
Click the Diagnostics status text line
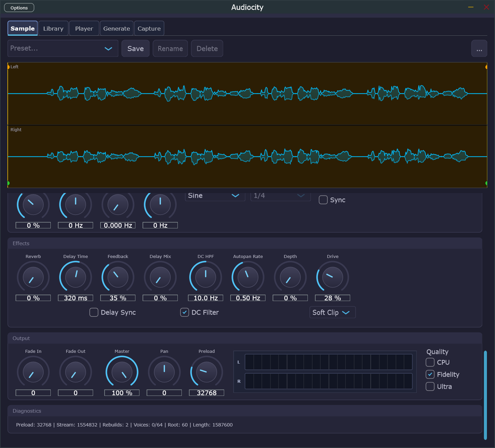[x=124, y=425]
